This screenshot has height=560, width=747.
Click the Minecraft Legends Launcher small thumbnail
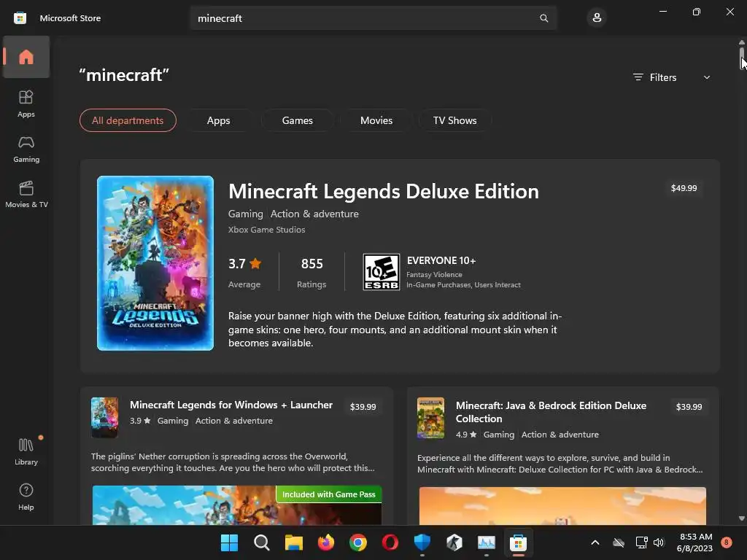(104, 418)
